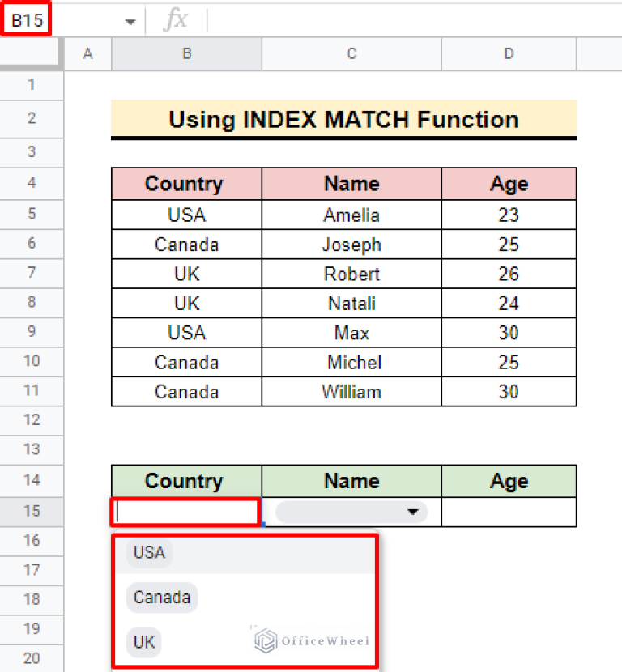Viewport: 622px width, 672px height.
Task: Select column D header
Action: 509,54
